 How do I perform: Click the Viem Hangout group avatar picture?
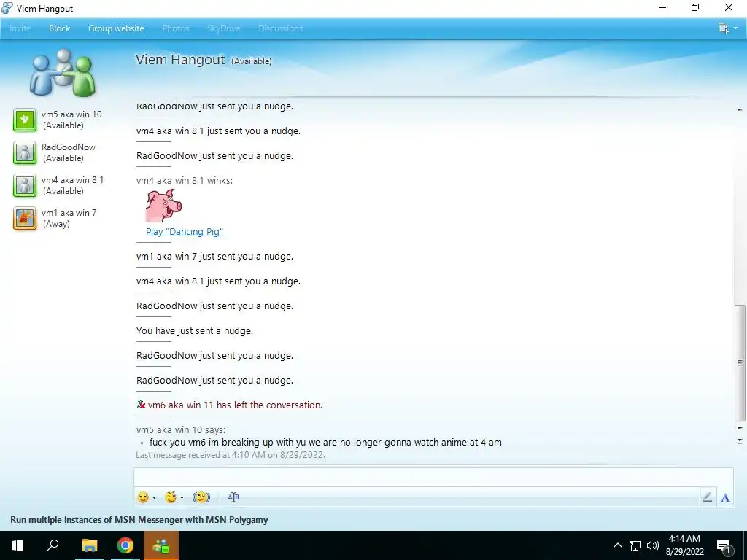63,72
